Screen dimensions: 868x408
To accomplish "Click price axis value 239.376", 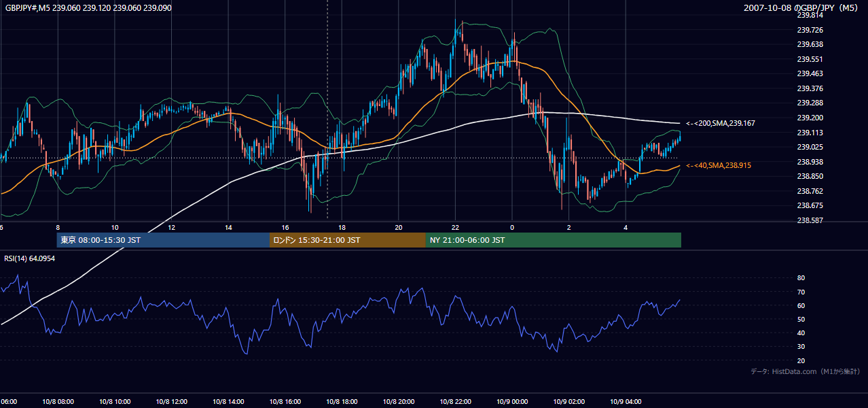I will pos(810,88).
